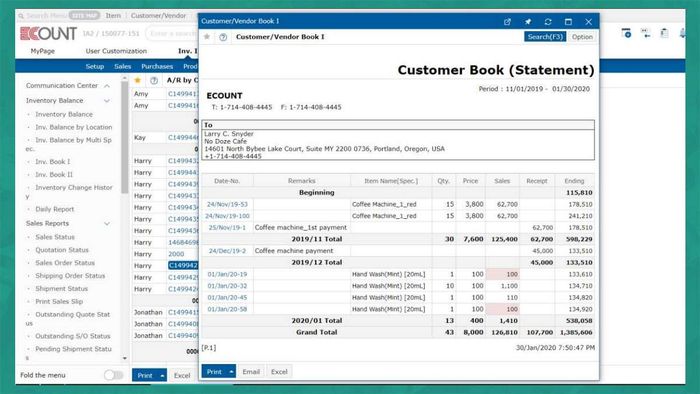The image size is (700, 394).
Task: Open the Print dropdown arrow in the popup
Action: tap(231, 371)
